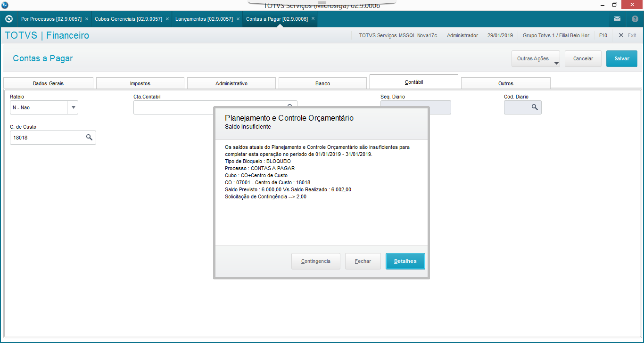This screenshot has width=644, height=343.
Task: Click the Cancelar button
Action: pyautogui.click(x=583, y=59)
